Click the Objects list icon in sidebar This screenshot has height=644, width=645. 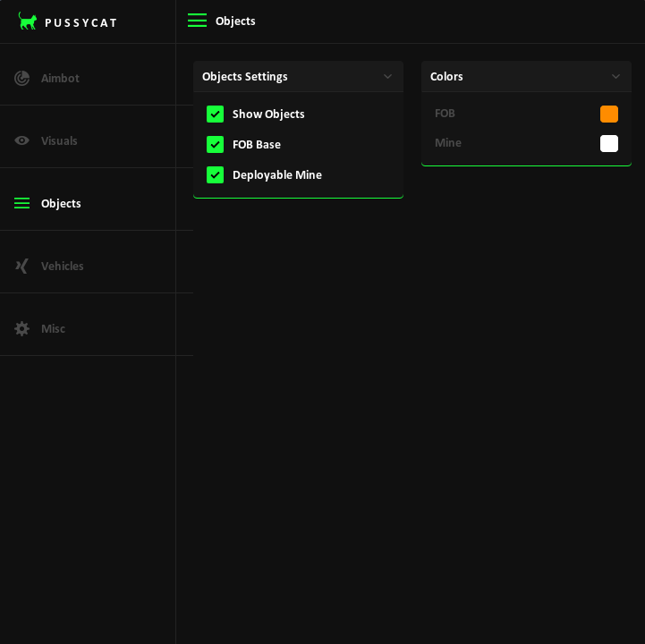point(22,203)
